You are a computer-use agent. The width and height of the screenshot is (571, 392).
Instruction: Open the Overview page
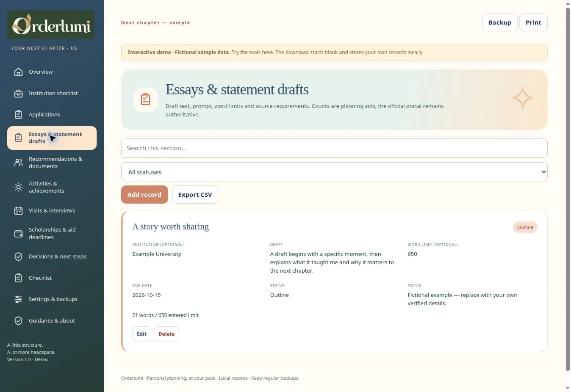[x=52, y=72]
